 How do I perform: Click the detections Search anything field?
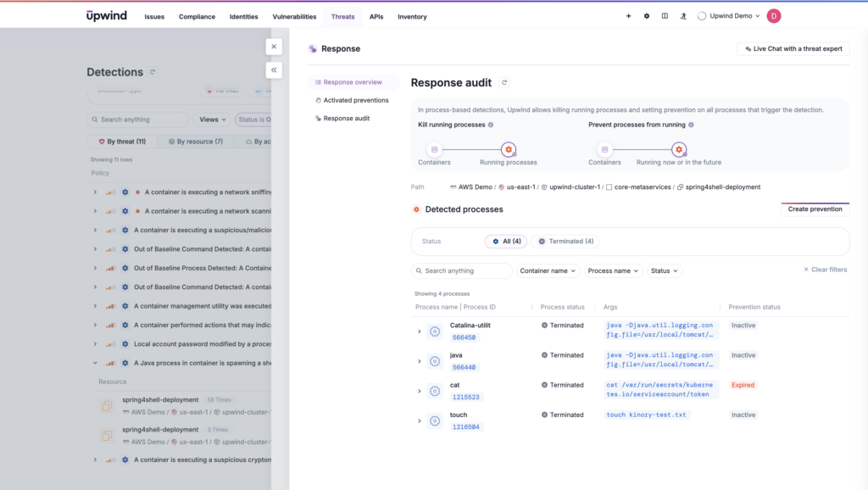[x=137, y=120]
